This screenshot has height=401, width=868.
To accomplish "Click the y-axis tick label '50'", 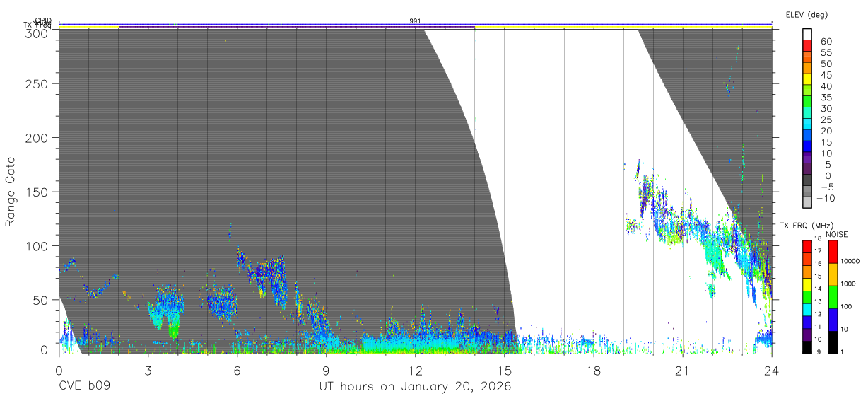I will pyautogui.click(x=41, y=300).
